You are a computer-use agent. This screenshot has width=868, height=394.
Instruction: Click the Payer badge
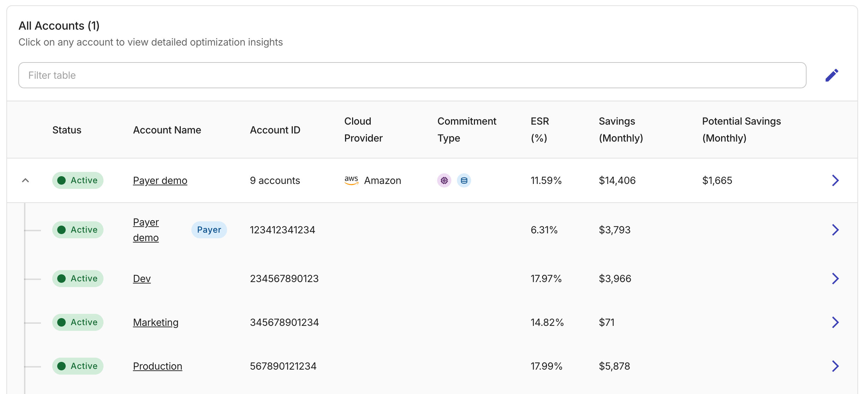click(209, 230)
